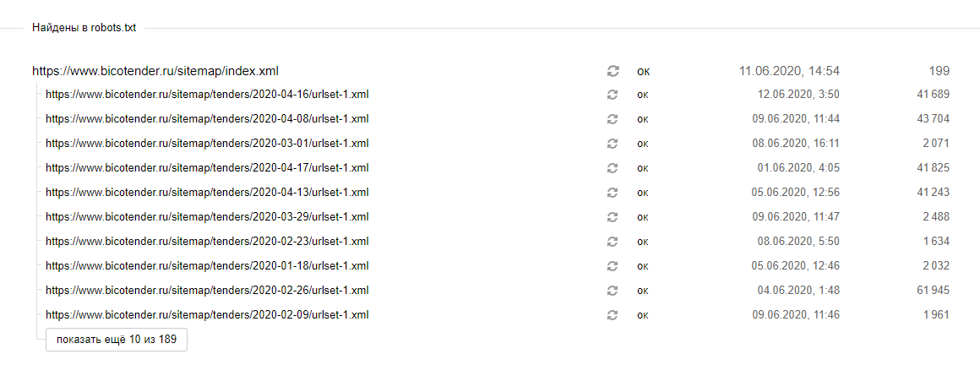Refresh the 2020-04-16 urlset sitemap
980x376 pixels.
[613, 94]
